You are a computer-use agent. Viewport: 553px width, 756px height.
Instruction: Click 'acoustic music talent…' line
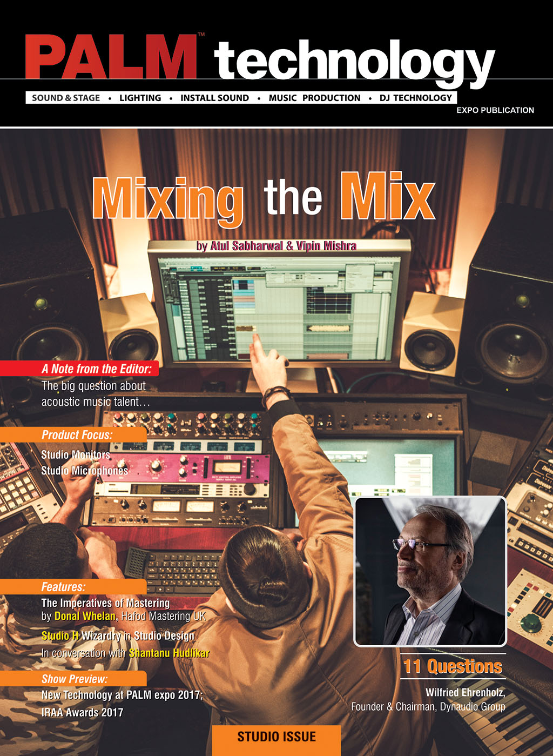(x=96, y=402)
